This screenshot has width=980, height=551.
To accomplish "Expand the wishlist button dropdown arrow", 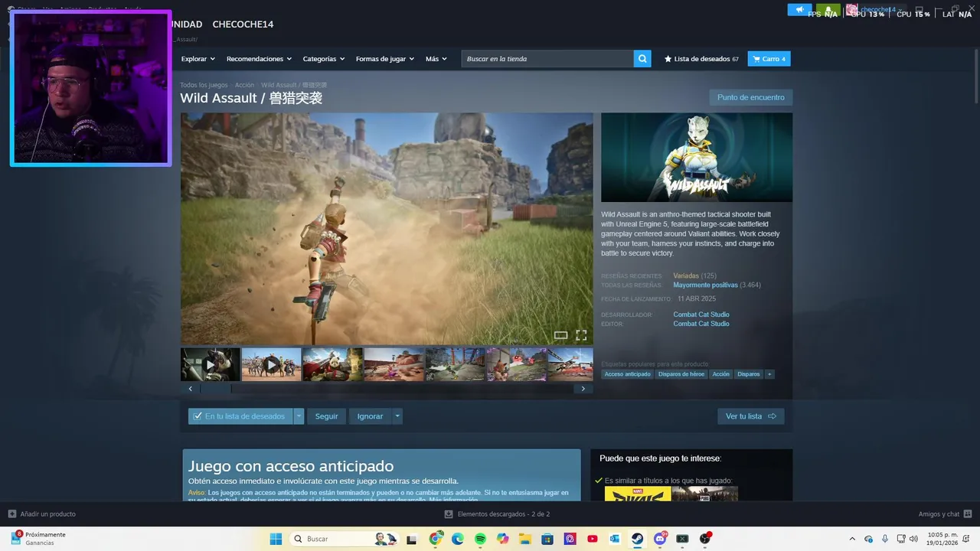I will click(299, 416).
